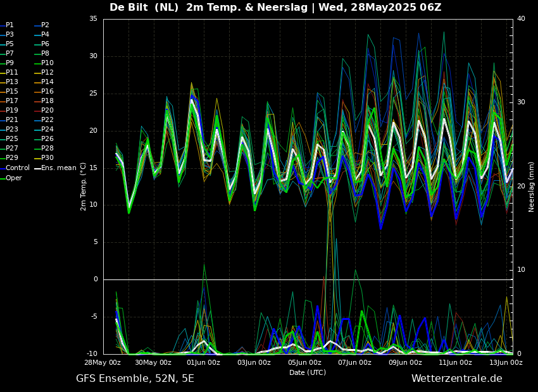Click the 13Jun 00z date tick label
This screenshot has height=392, width=538.
click(x=506, y=362)
